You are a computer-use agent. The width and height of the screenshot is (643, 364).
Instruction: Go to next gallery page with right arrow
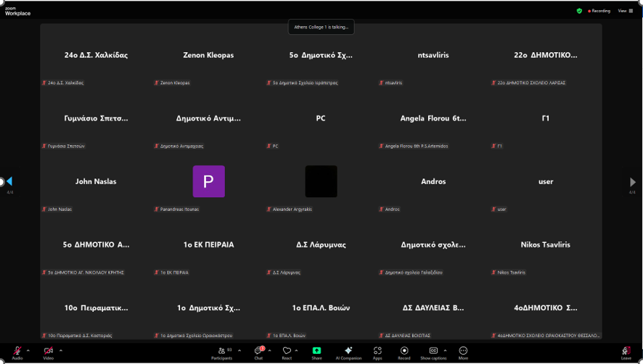pos(633,182)
